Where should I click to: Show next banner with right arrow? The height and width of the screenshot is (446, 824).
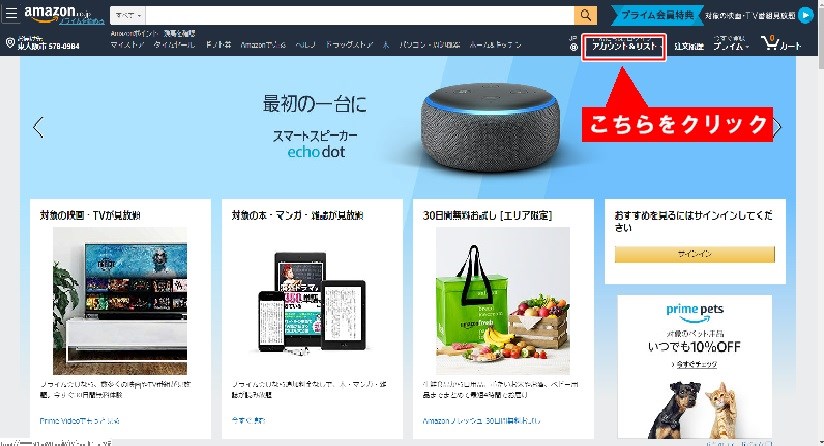coord(778,127)
